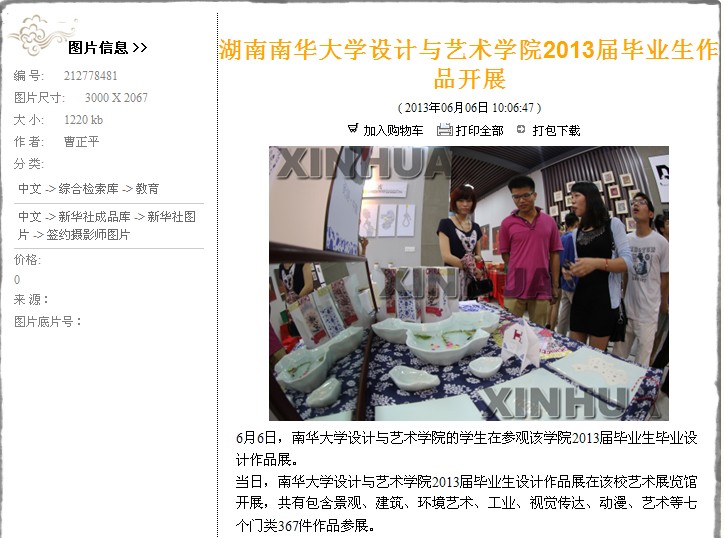Click author name 曹正平
The width and height of the screenshot is (724, 538).
[x=81, y=141]
